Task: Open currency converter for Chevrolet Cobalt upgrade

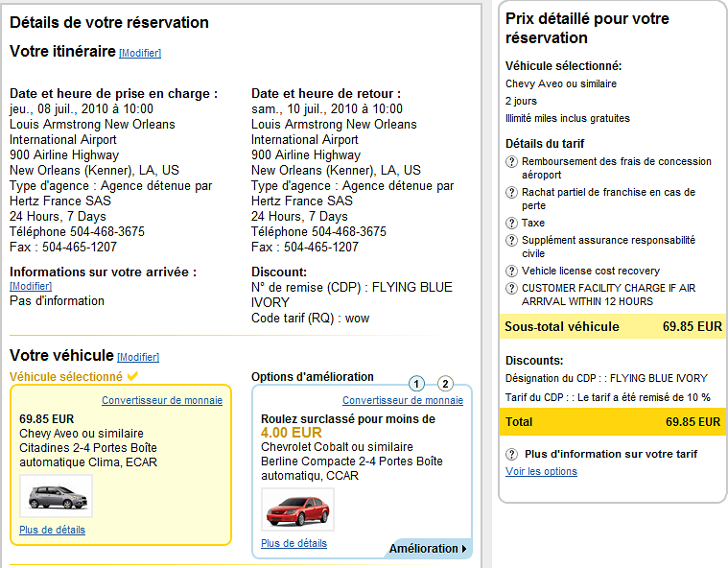Action: 402,400
